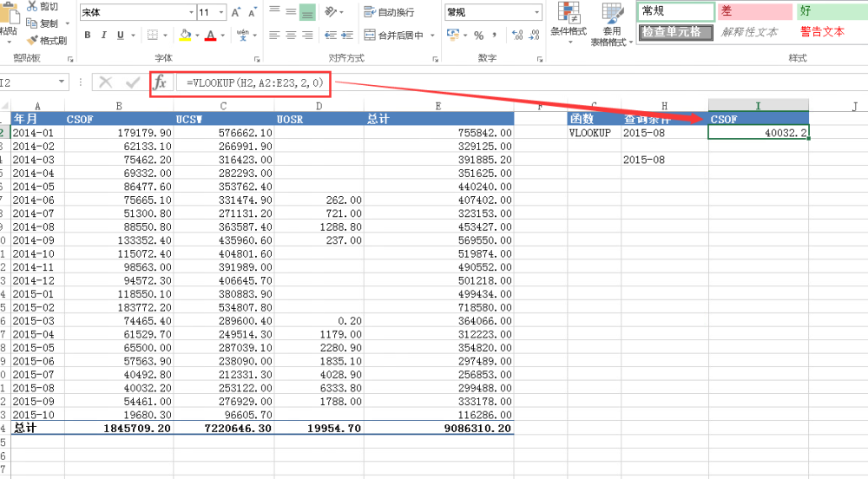Center text horizontally in the cell
The width and height of the screenshot is (868, 479).
[291, 35]
